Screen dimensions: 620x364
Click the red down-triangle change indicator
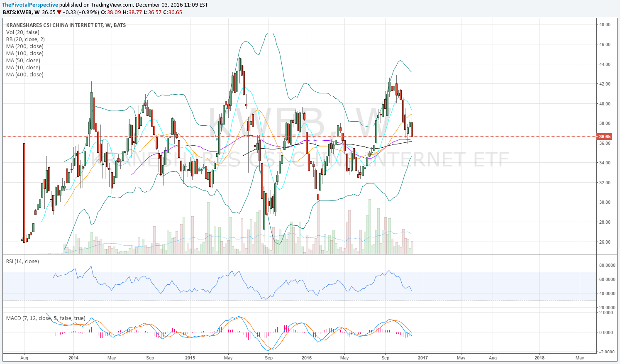tap(59, 12)
